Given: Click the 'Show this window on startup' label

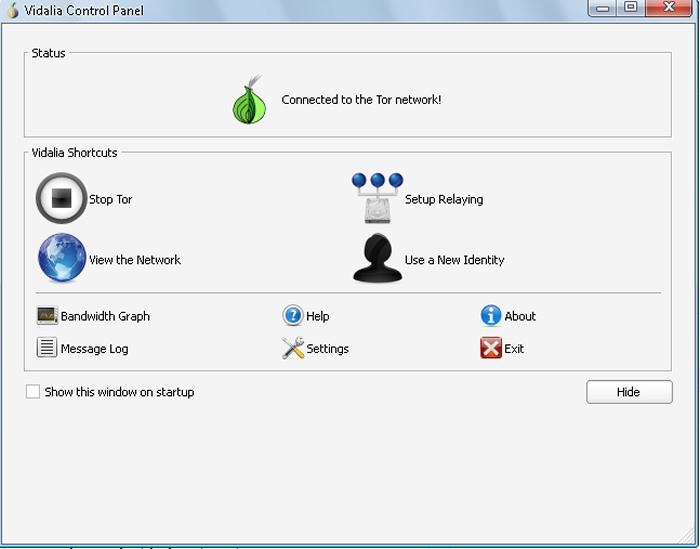Looking at the screenshot, I should point(119,392).
